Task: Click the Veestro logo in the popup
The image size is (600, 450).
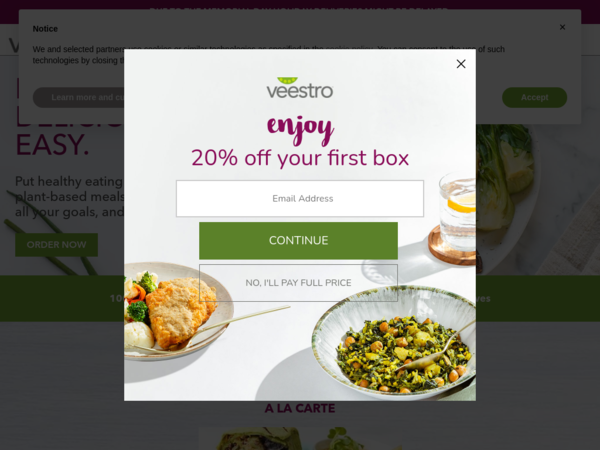Action: click(300, 88)
